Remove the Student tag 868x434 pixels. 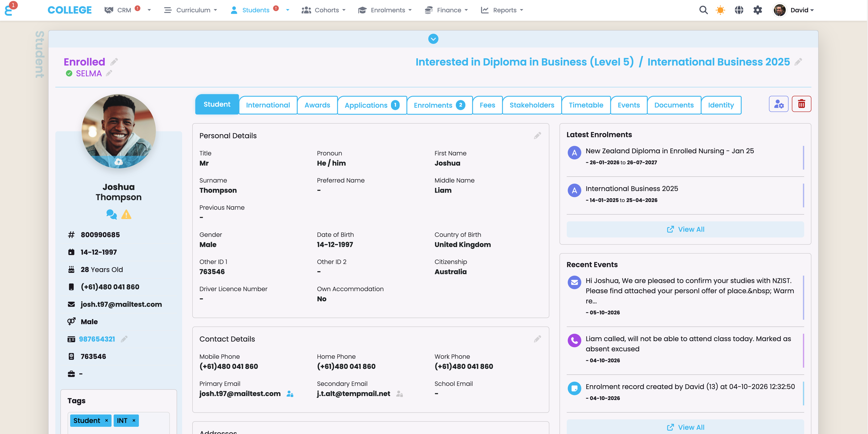(106, 420)
